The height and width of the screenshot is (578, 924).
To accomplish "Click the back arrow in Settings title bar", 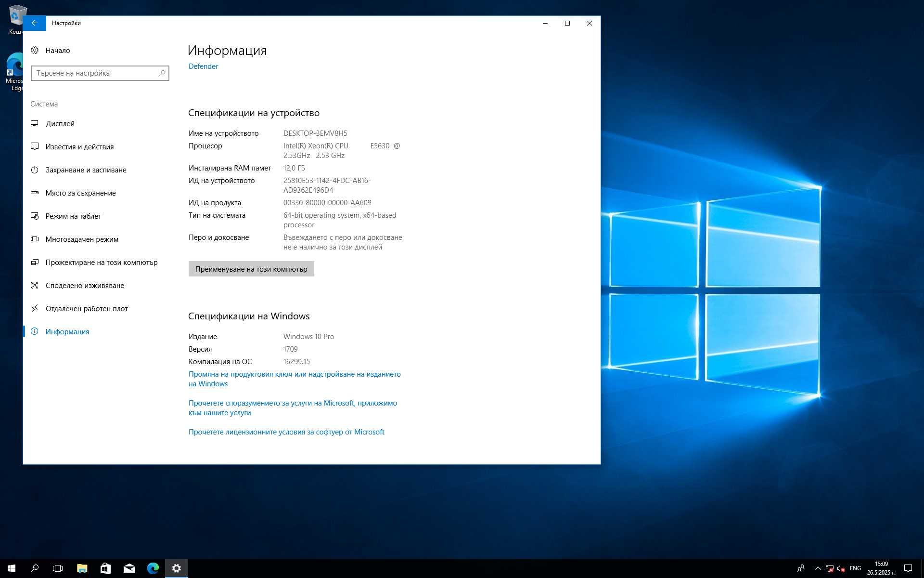I will (x=34, y=23).
